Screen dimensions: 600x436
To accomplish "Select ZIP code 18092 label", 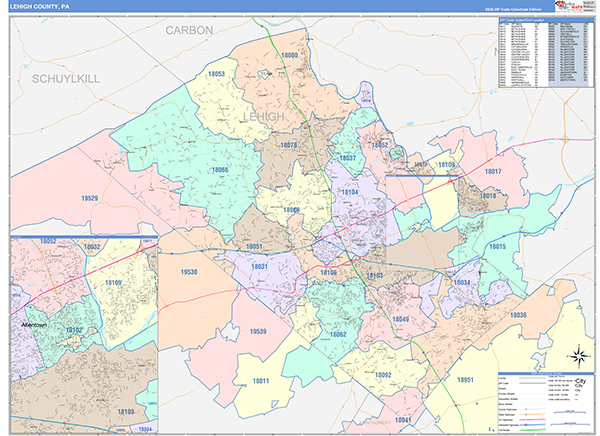I will 383,375.
